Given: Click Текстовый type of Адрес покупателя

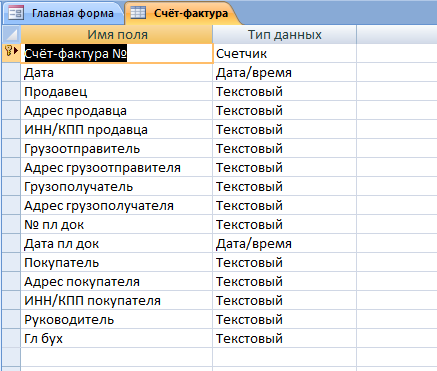Looking at the screenshot, I should click(x=284, y=281).
